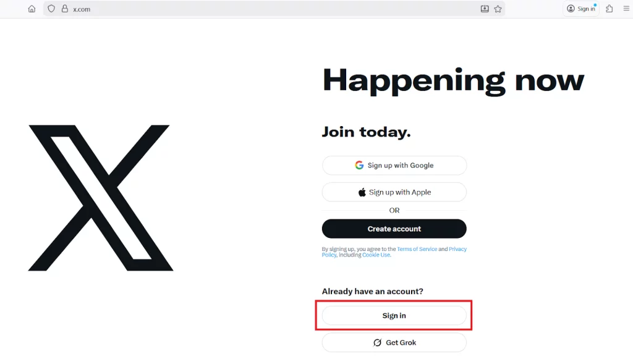Open the tracking protection shield icon
The height and width of the screenshot is (364, 633).
(x=50, y=9)
